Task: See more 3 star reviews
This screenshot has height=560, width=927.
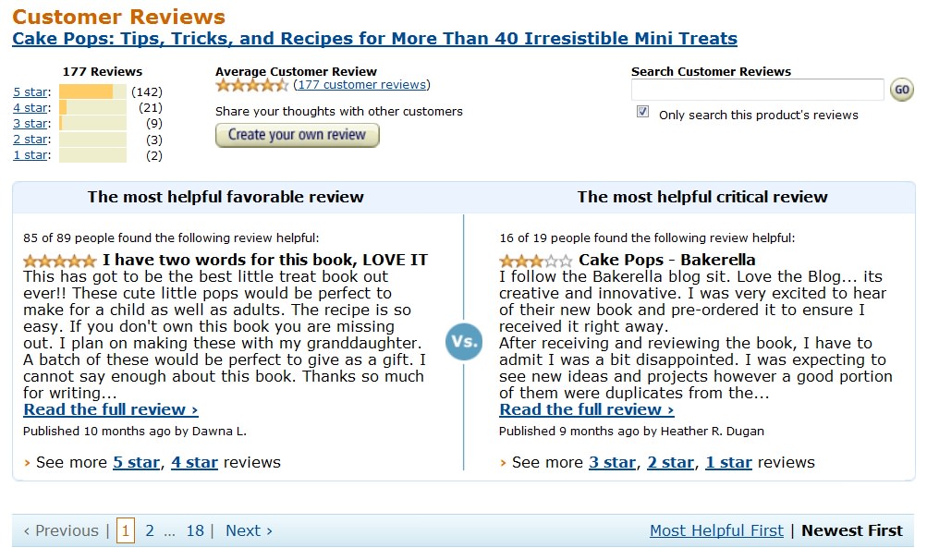Action: (612, 462)
